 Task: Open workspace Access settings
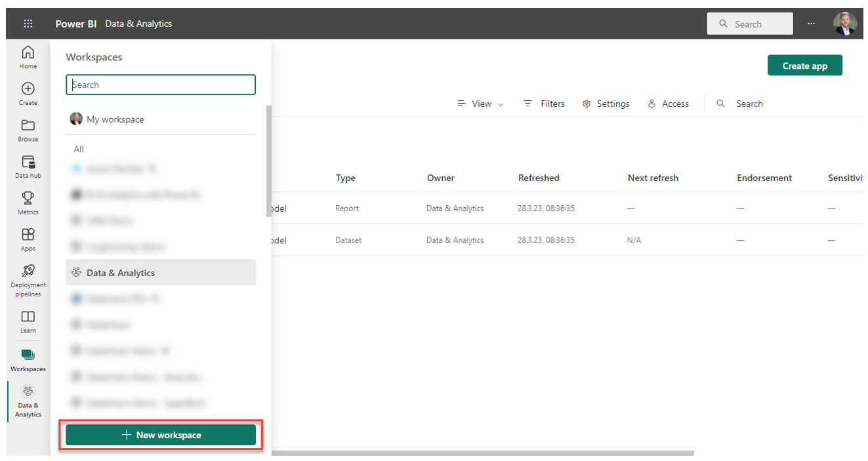pos(668,104)
